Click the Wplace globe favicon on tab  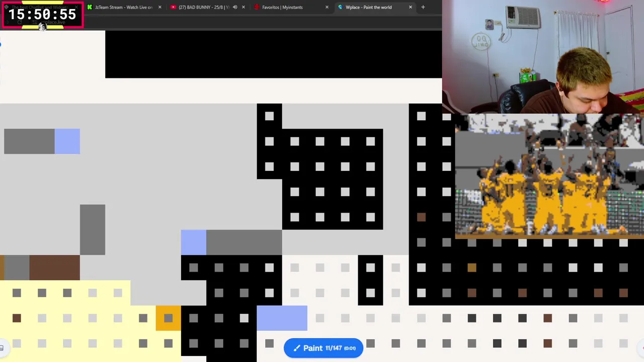click(x=341, y=7)
